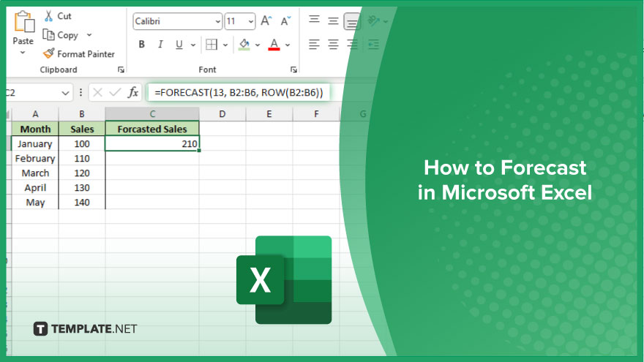Screen dimensions: 644x362
Task: Cancel formula entry with X icon
Action: pyautogui.click(x=98, y=92)
